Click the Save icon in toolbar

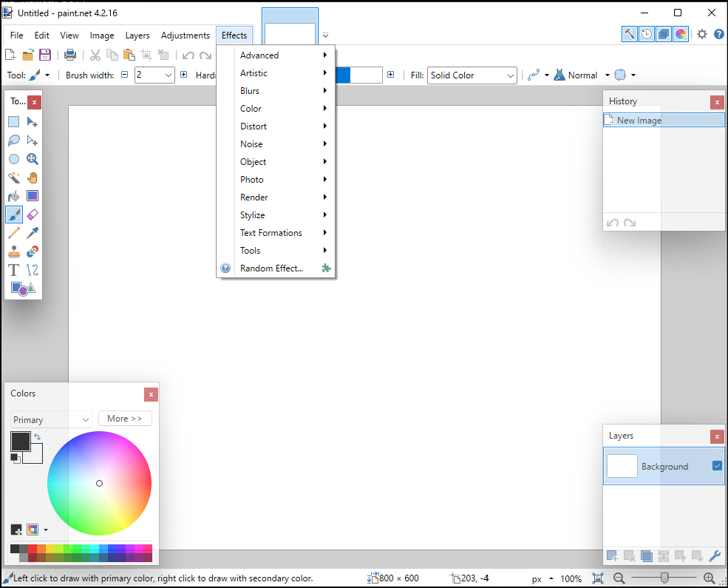[x=45, y=55]
